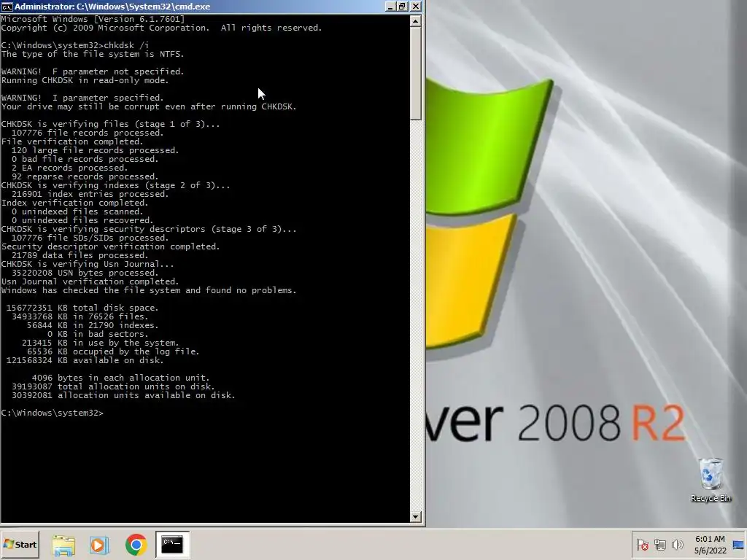Viewport: 747px width, 560px height.
Task: Click 'verifying security descriptors (stage 3 of 3)' line
Action: pyautogui.click(x=149, y=229)
